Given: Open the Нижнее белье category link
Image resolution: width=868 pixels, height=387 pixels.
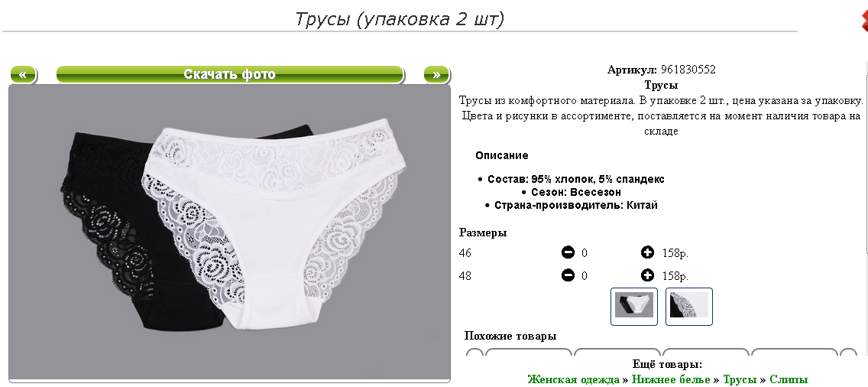Looking at the screenshot, I should click(x=671, y=380).
